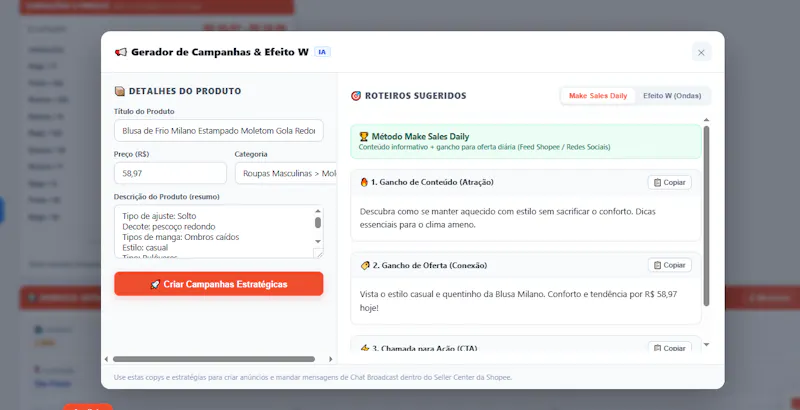Click Criar Campanhas Estratégicas button
800x410 pixels.
pos(218,284)
